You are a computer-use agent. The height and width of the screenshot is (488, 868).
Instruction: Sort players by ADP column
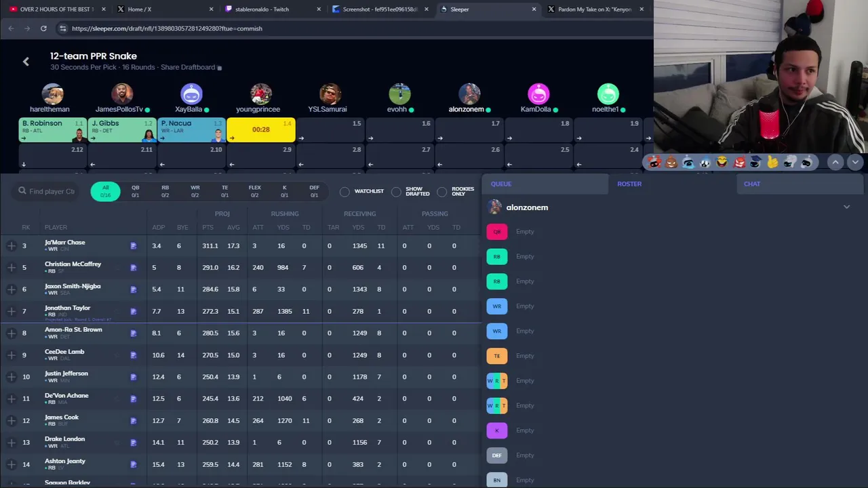158,228
